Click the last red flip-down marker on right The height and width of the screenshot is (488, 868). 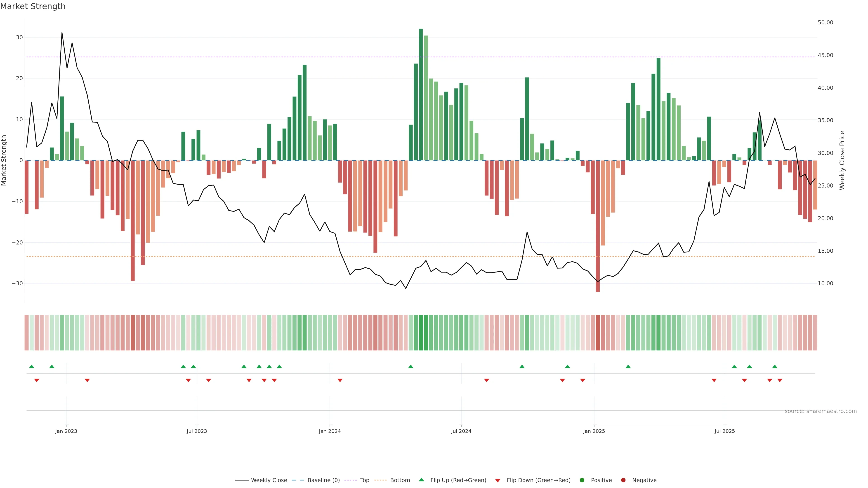[x=780, y=380]
